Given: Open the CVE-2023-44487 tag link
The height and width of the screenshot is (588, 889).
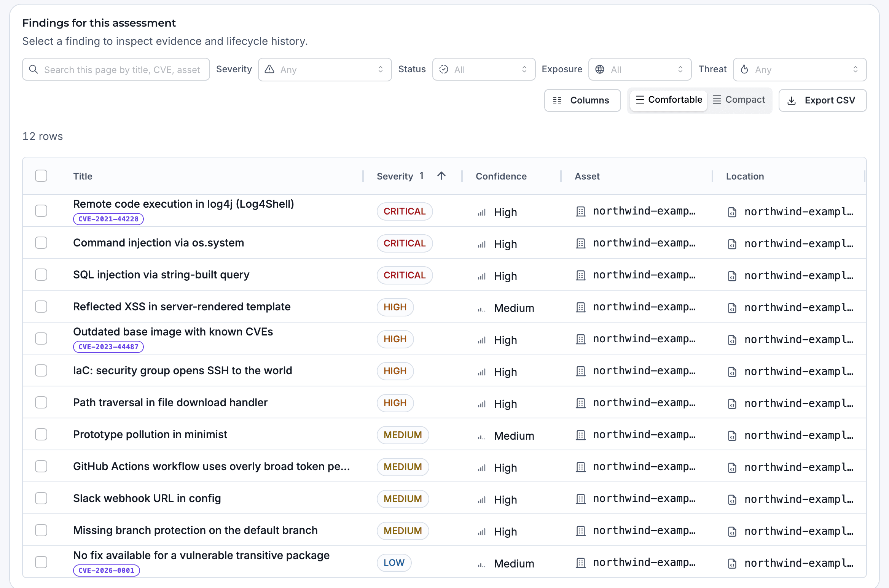Looking at the screenshot, I should (108, 347).
